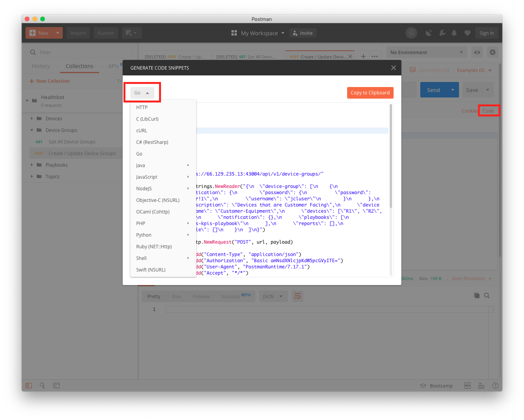Click the Filter search field
The image size is (524, 420).
coord(80,52)
